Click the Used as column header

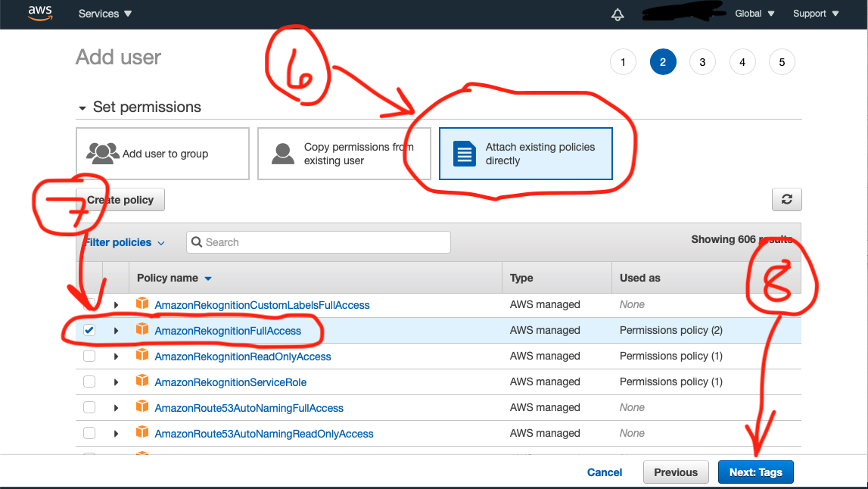click(640, 278)
